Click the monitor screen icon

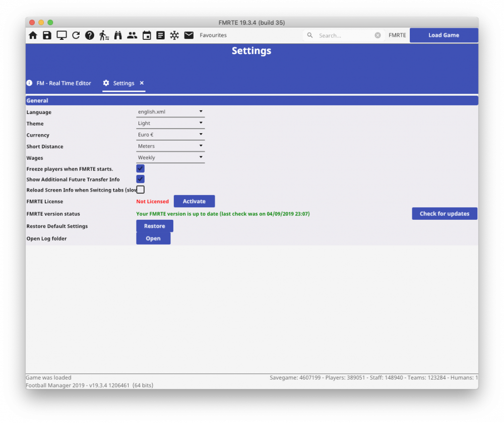pyautogui.click(x=61, y=35)
